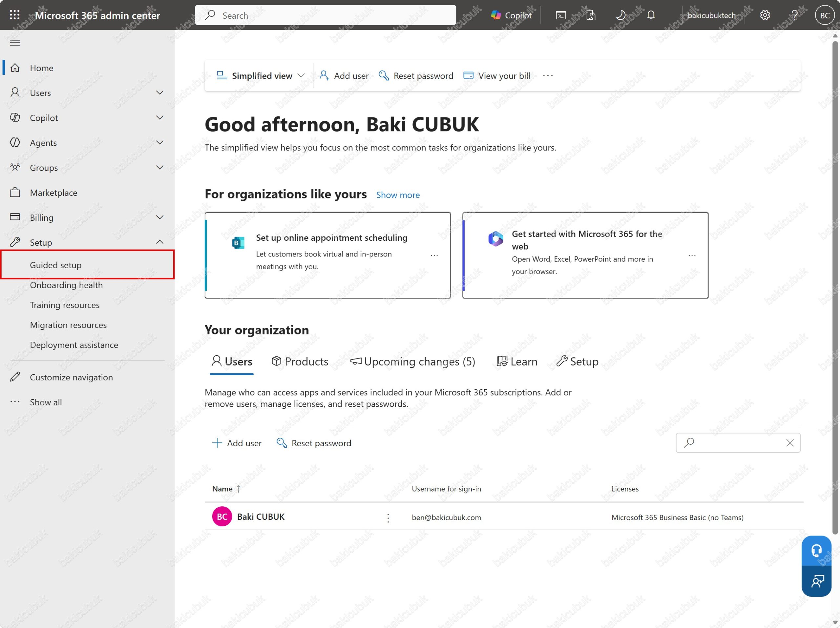
Task: Open the BC account avatar menu
Action: (x=825, y=15)
